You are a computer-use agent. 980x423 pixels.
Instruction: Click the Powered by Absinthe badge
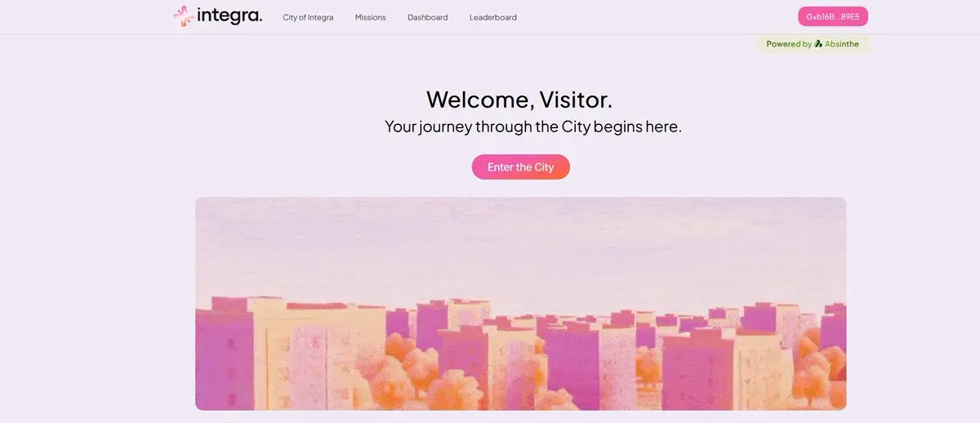click(813, 44)
